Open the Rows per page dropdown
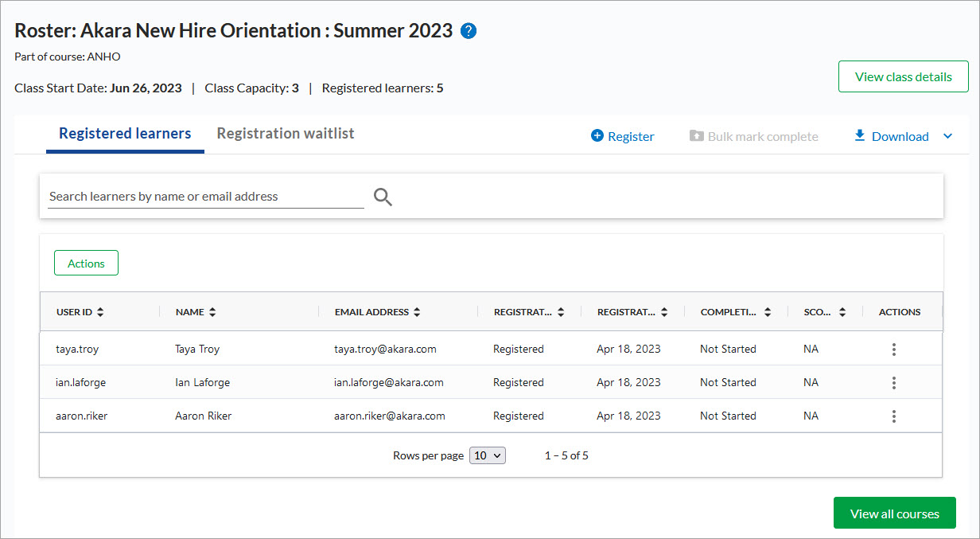Image resolution: width=980 pixels, height=539 pixels. [x=488, y=456]
